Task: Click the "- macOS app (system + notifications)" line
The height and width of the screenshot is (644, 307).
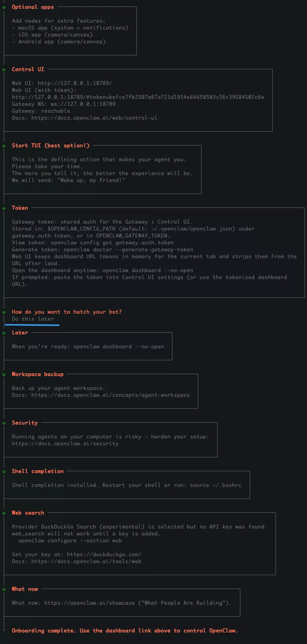Action: pyautogui.click(x=70, y=28)
